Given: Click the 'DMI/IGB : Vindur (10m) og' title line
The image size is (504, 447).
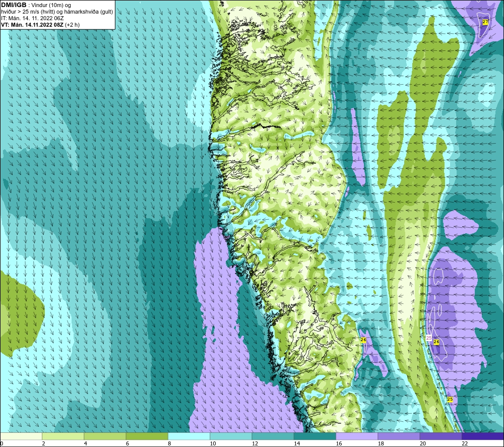Looking at the screenshot, I should tap(36, 5).
